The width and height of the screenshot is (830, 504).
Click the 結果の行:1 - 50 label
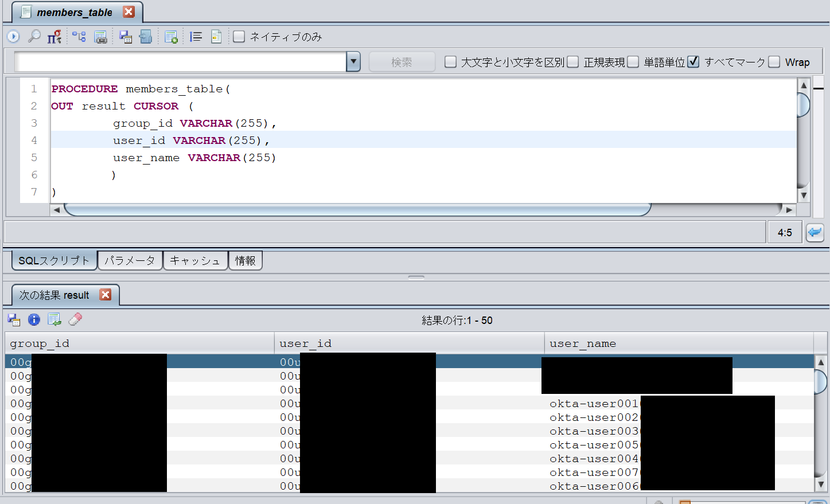point(457,320)
